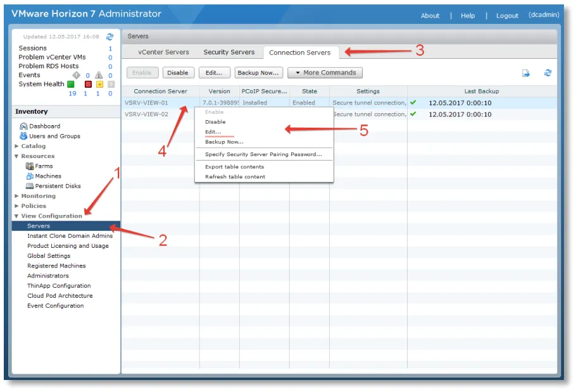Click the yellow System Health square

pos(99,85)
